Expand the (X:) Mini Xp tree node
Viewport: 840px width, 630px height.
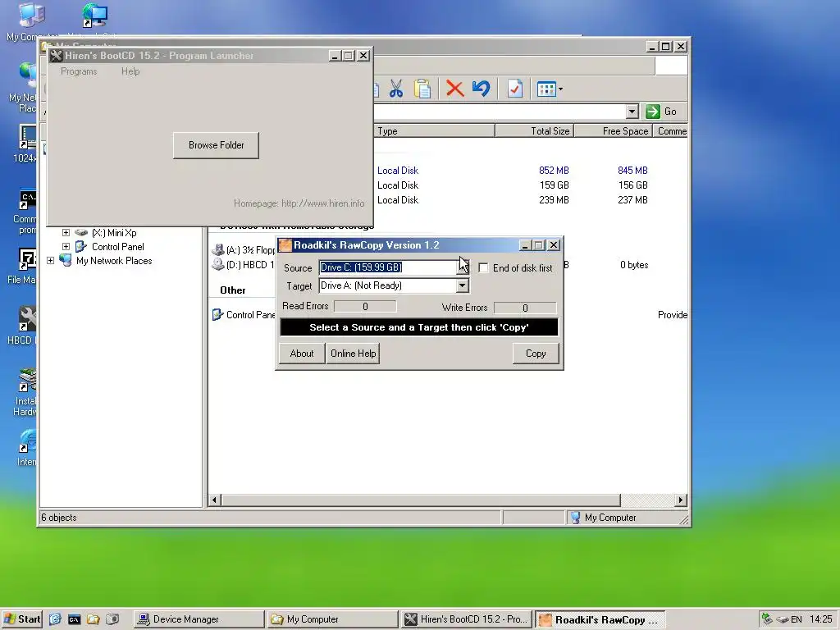[x=66, y=232]
